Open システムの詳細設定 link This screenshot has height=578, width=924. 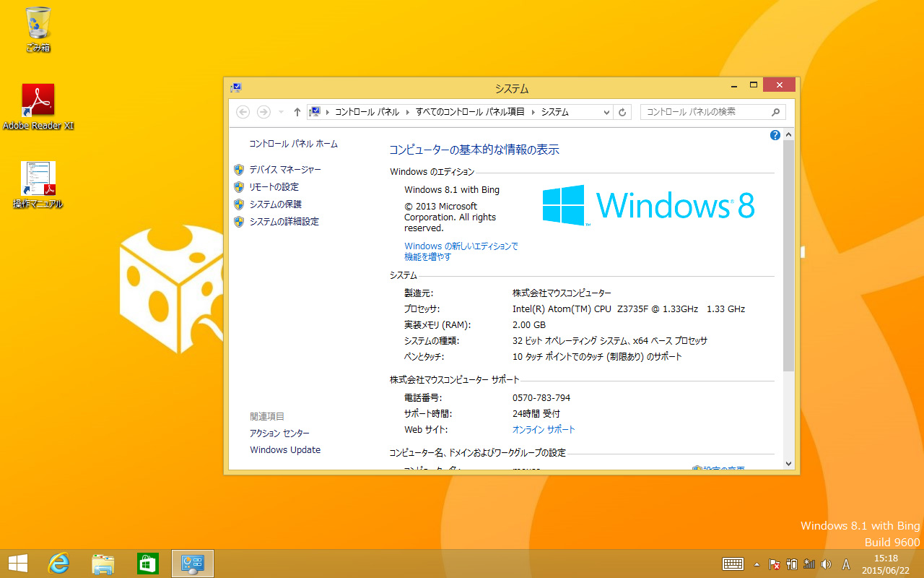click(x=284, y=222)
